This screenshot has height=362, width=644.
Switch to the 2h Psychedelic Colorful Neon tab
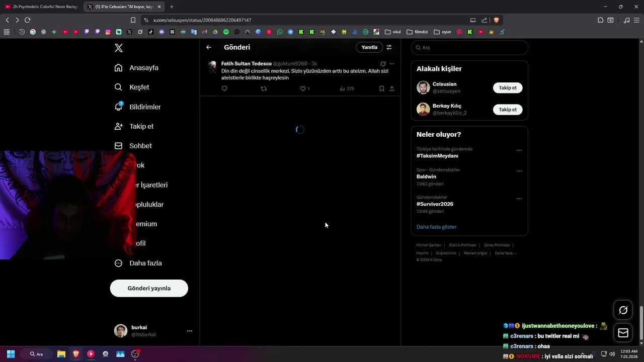[x=41, y=7]
